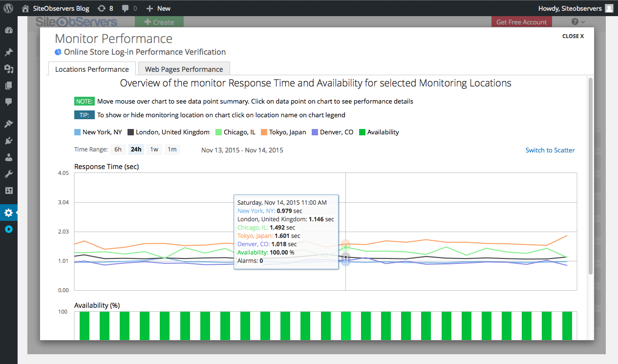Select the Locations Performance tab
The height and width of the screenshot is (364, 618).
(92, 69)
